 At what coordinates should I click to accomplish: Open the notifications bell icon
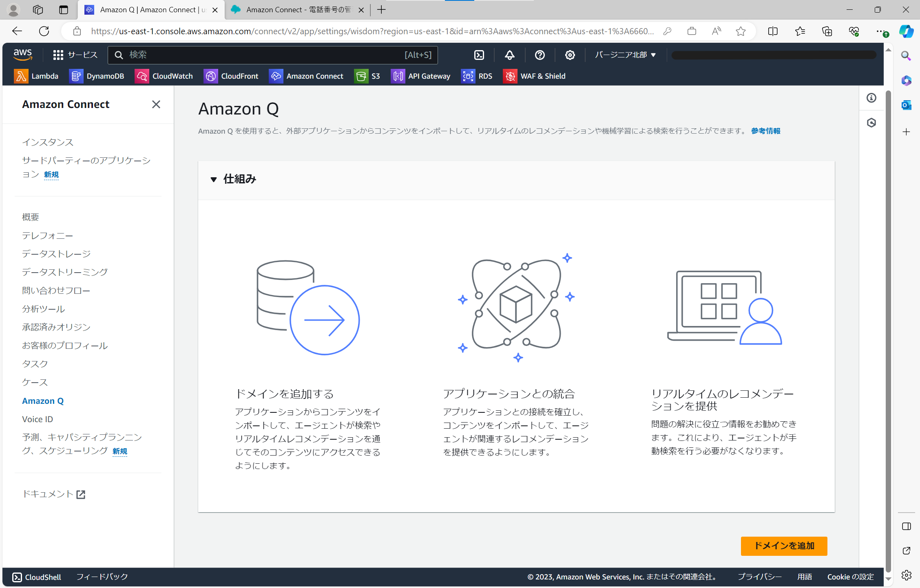coord(509,55)
